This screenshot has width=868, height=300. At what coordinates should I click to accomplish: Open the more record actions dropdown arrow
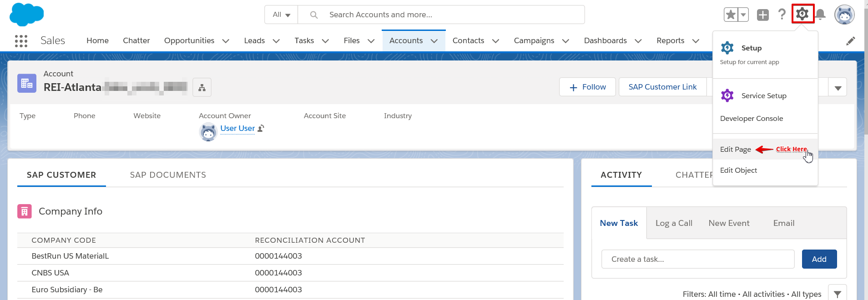[x=838, y=87]
